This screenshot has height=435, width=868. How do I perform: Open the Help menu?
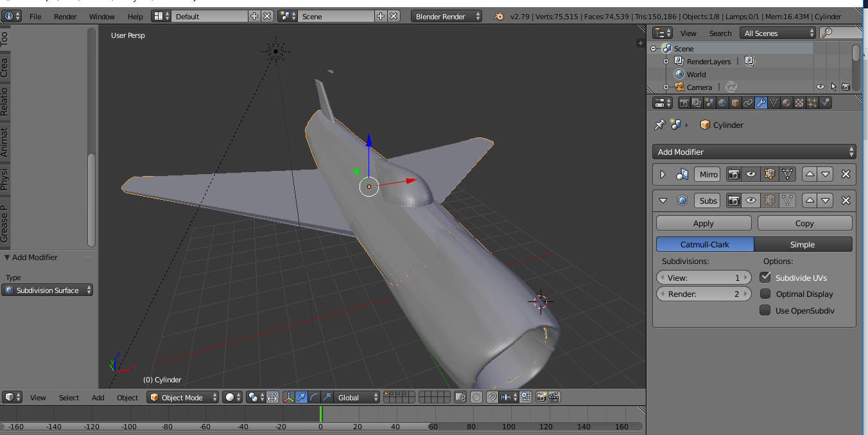pyautogui.click(x=135, y=17)
